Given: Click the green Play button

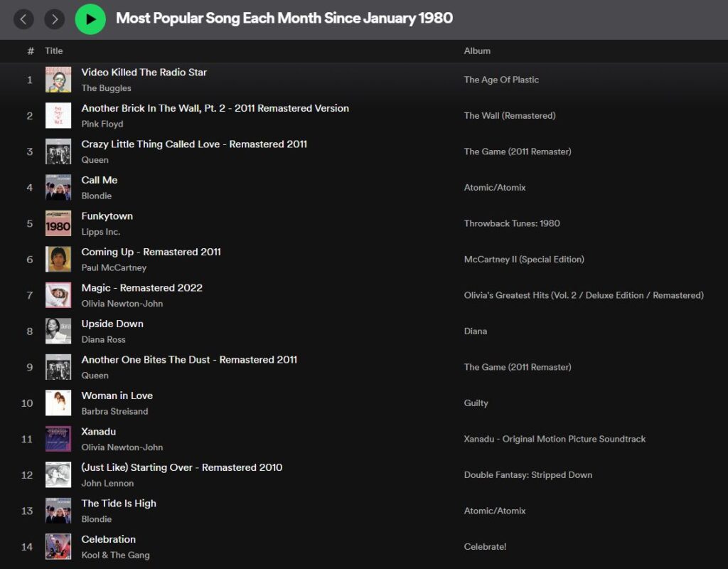Looking at the screenshot, I should (x=90, y=19).
